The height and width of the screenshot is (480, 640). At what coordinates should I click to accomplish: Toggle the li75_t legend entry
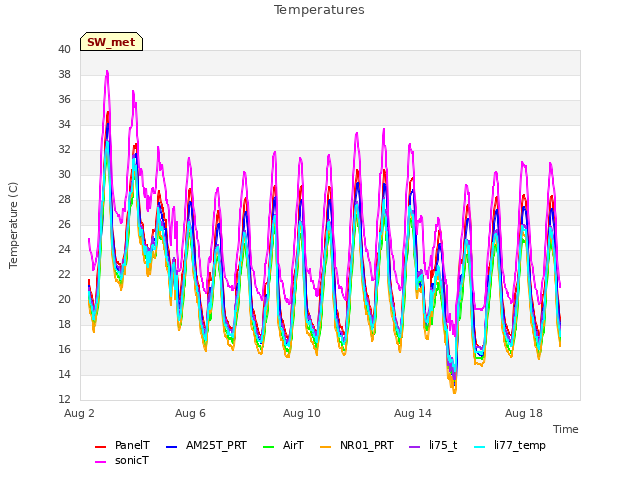coord(433,445)
